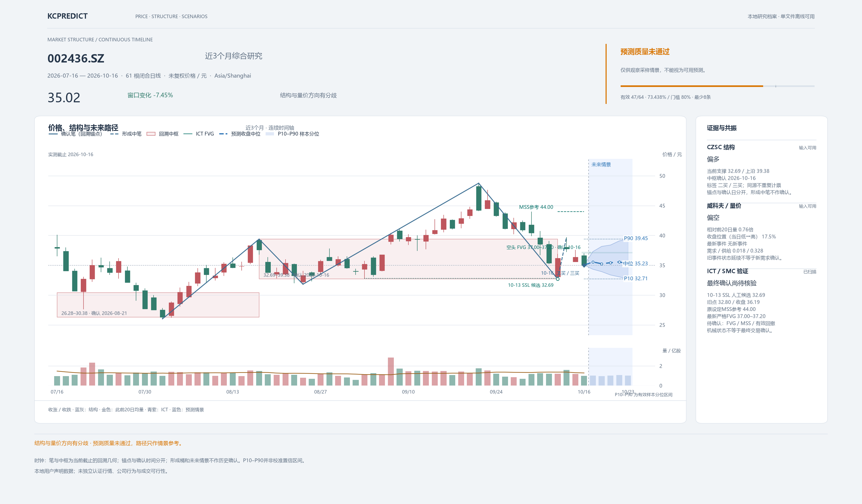862x504 pixels.
Task: Select the stock code 002436.SZ
Action: click(76, 58)
